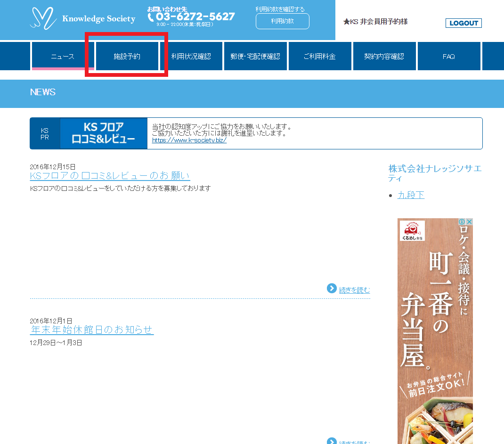Switch to the ご利用料金 tab

320,56
